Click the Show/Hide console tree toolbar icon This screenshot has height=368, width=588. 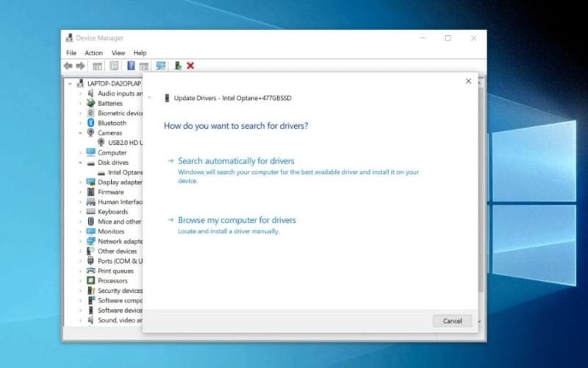pos(98,66)
